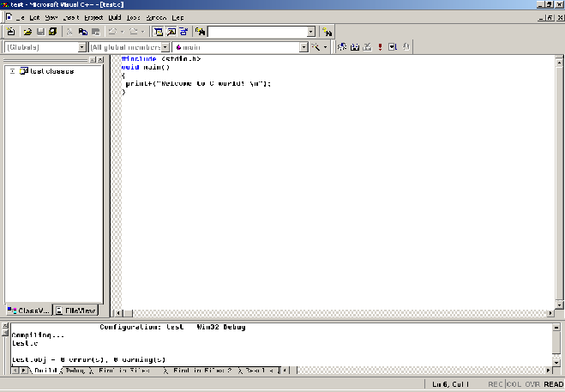The width and height of the screenshot is (565, 392).
Task: Open the View menu
Action: point(51,18)
